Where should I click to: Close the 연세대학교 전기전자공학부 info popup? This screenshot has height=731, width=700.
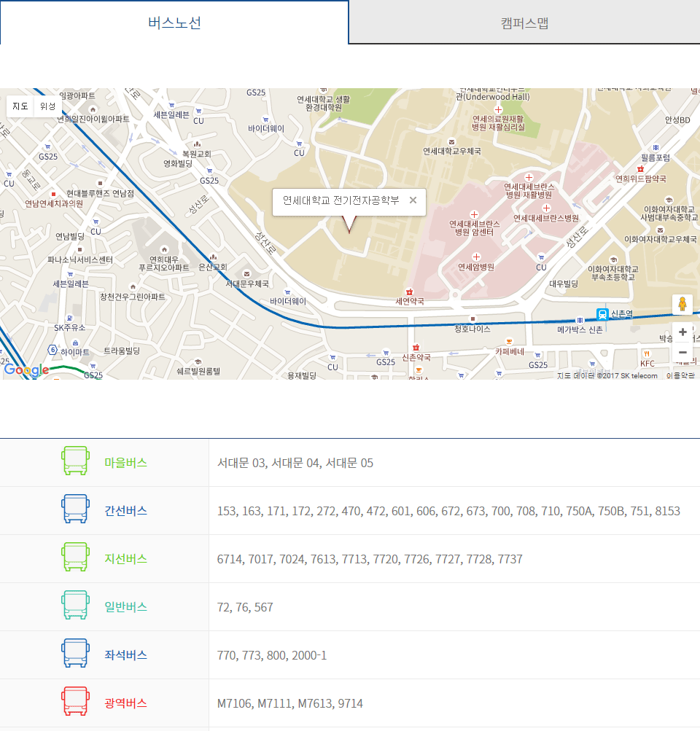413,200
